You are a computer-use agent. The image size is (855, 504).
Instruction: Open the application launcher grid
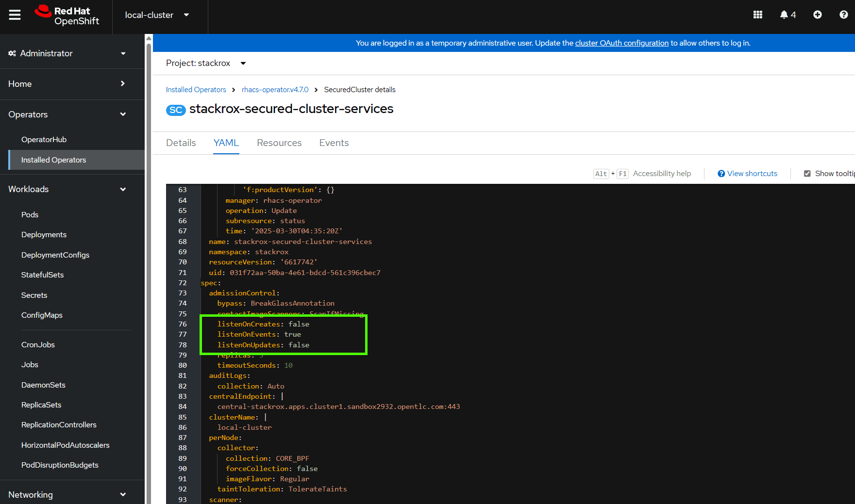pos(757,15)
